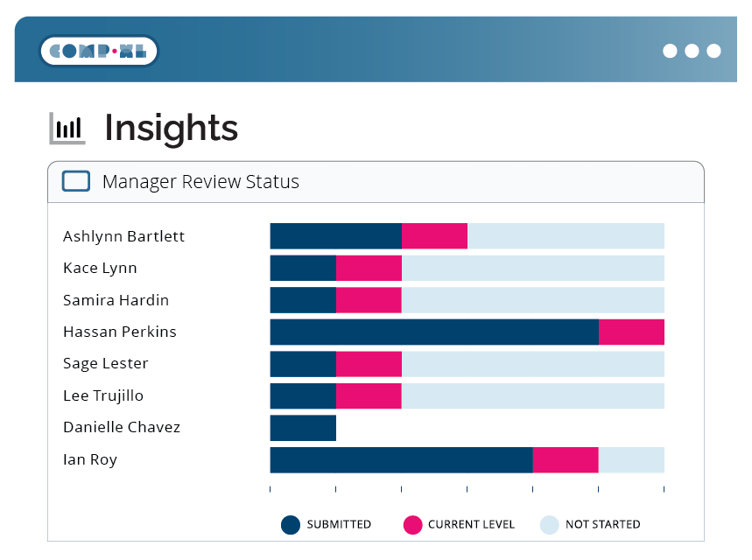
Task: Click the first white dot in header
Action: 670,51
